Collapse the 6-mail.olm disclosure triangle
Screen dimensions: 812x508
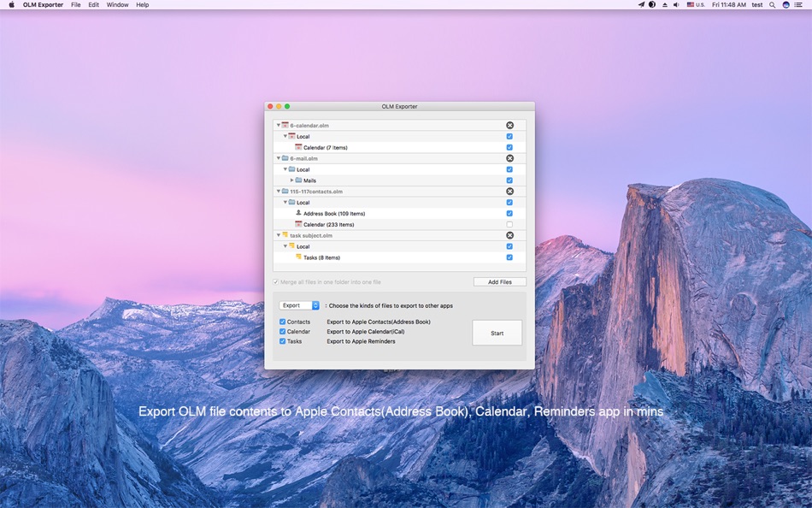point(278,158)
